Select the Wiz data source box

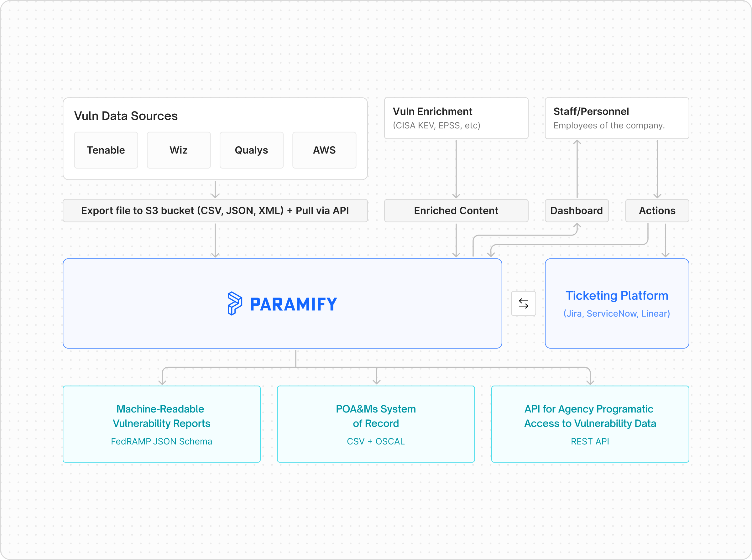click(179, 150)
